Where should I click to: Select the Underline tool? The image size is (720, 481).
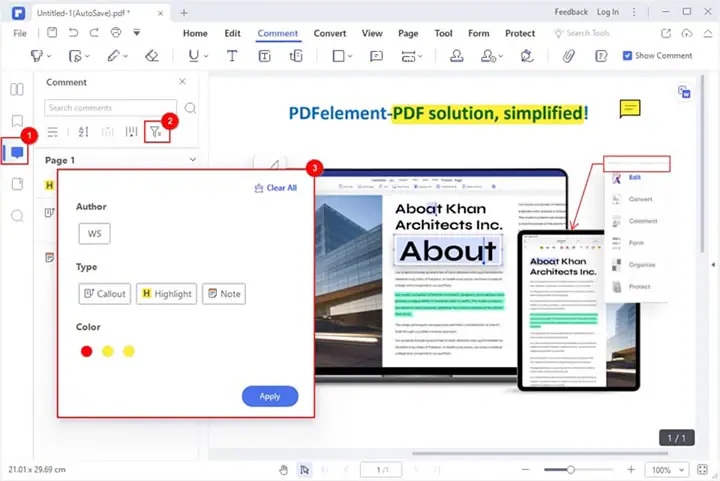pyautogui.click(x=194, y=56)
